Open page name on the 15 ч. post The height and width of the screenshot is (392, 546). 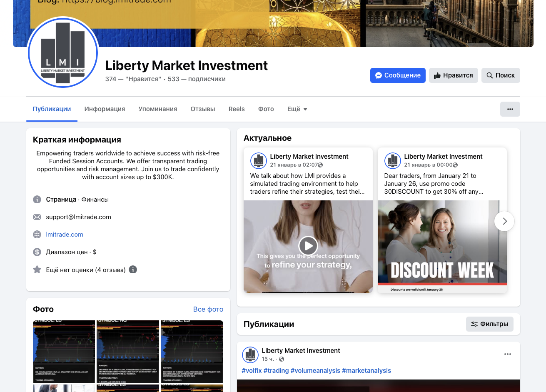tap(301, 351)
